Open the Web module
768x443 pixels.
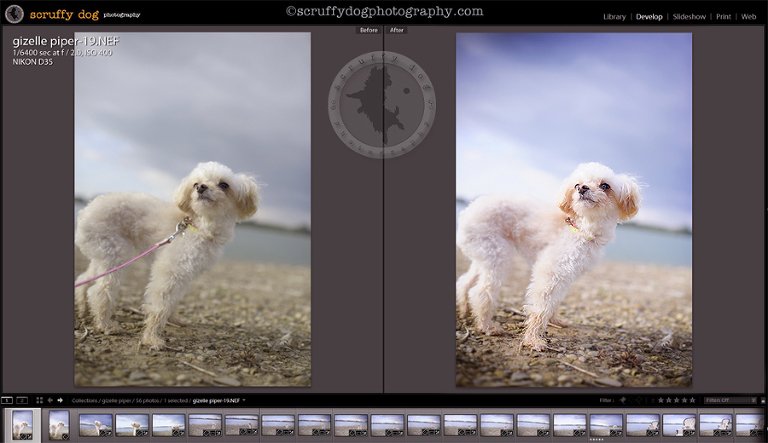[x=748, y=17]
